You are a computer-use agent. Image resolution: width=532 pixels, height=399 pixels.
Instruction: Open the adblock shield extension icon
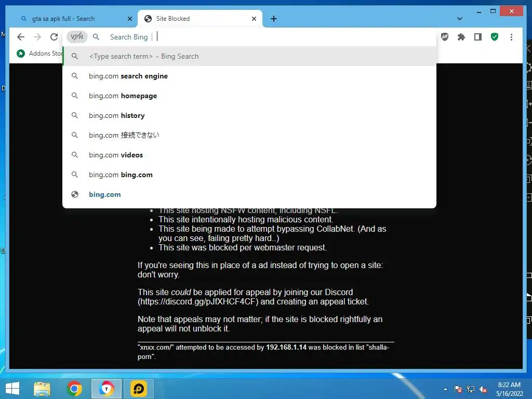pyautogui.click(x=445, y=37)
